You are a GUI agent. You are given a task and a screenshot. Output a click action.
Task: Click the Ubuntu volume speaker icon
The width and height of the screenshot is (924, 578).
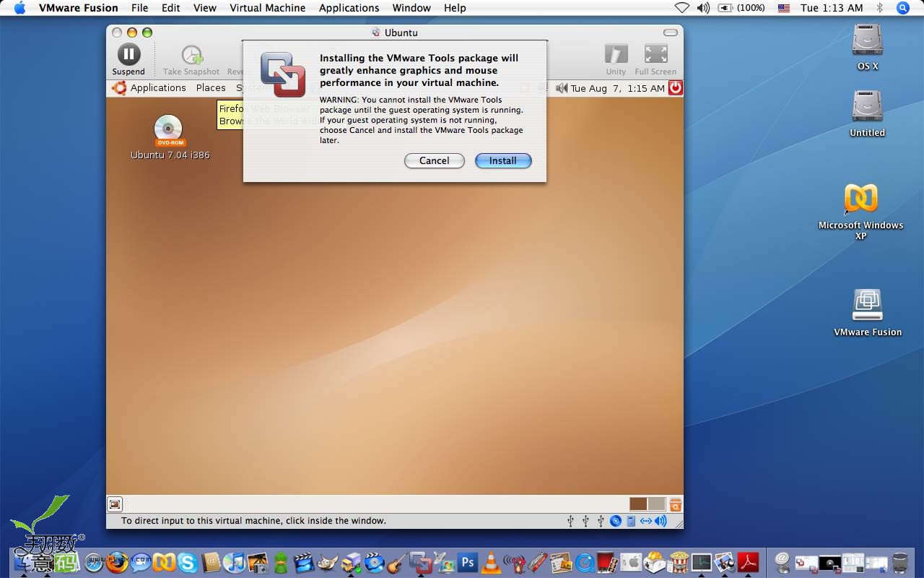tap(562, 88)
